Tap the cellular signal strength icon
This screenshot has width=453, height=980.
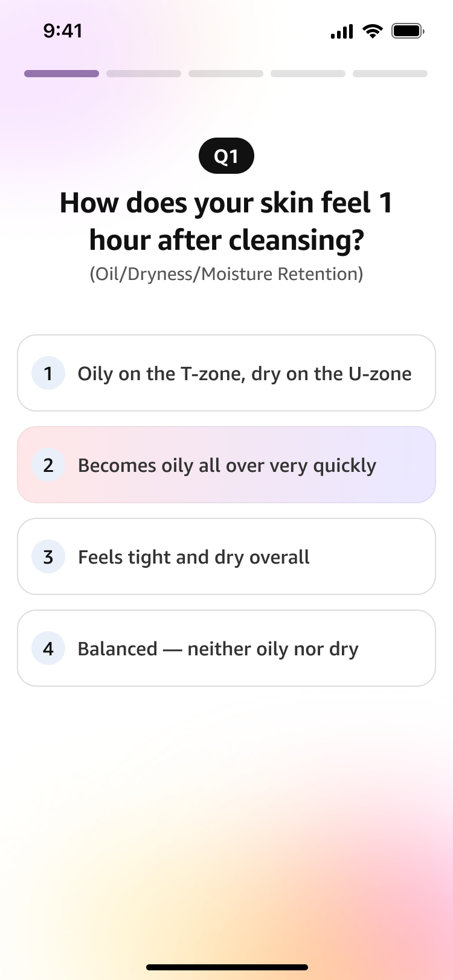pyautogui.click(x=342, y=31)
